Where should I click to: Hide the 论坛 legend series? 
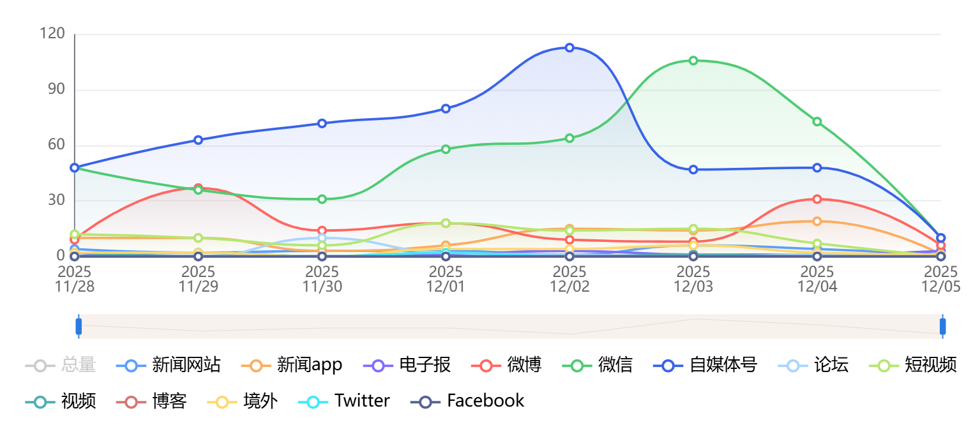tap(814, 366)
